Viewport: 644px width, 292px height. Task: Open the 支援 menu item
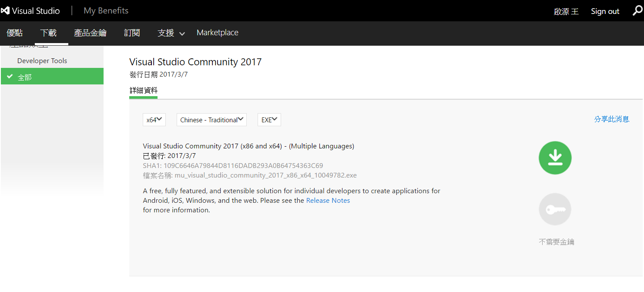pyautogui.click(x=166, y=33)
